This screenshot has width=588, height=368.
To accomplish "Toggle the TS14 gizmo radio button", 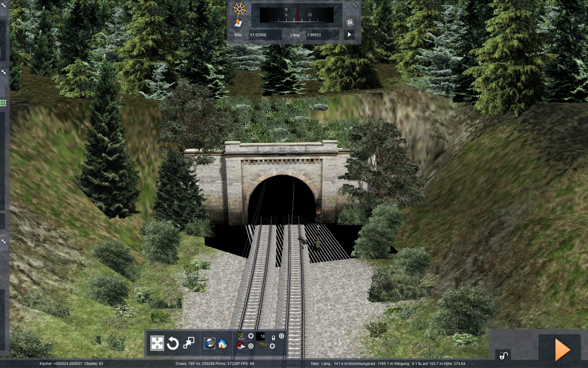I will [x=272, y=346].
